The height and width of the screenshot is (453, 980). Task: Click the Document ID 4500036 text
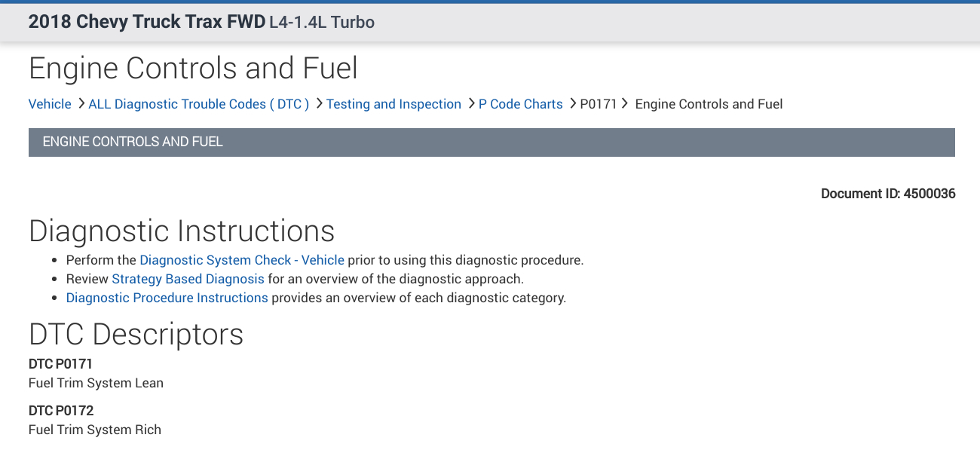(x=888, y=194)
